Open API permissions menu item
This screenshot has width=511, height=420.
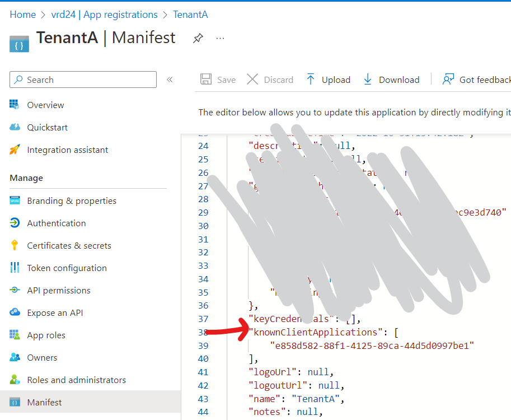point(59,291)
